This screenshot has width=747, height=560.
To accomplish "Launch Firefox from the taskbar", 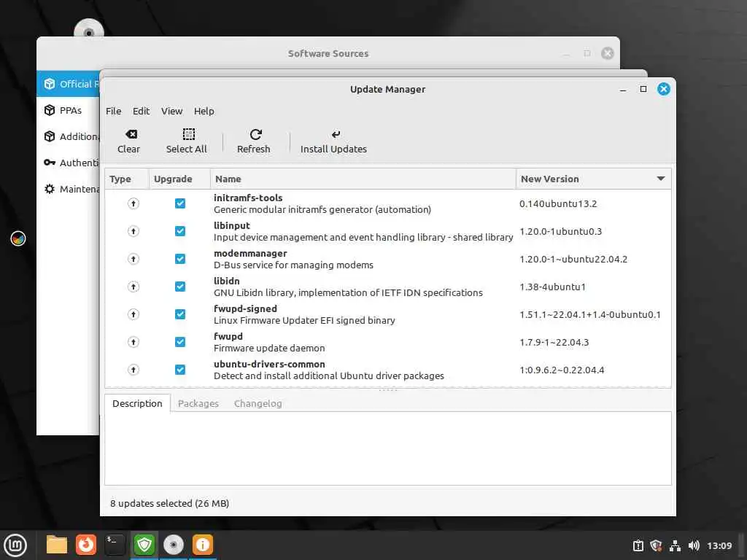I will (x=86, y=545).
